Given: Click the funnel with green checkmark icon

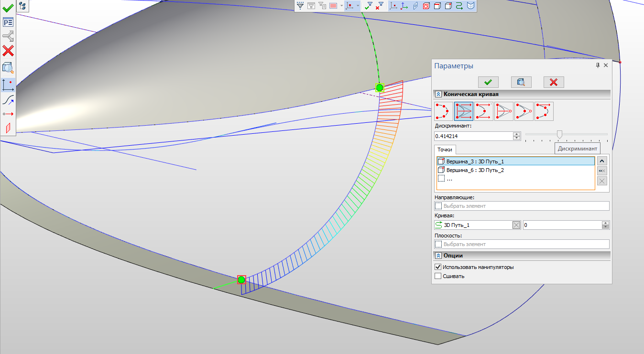Looking at the screenshot, I should (x=369, y=6).
